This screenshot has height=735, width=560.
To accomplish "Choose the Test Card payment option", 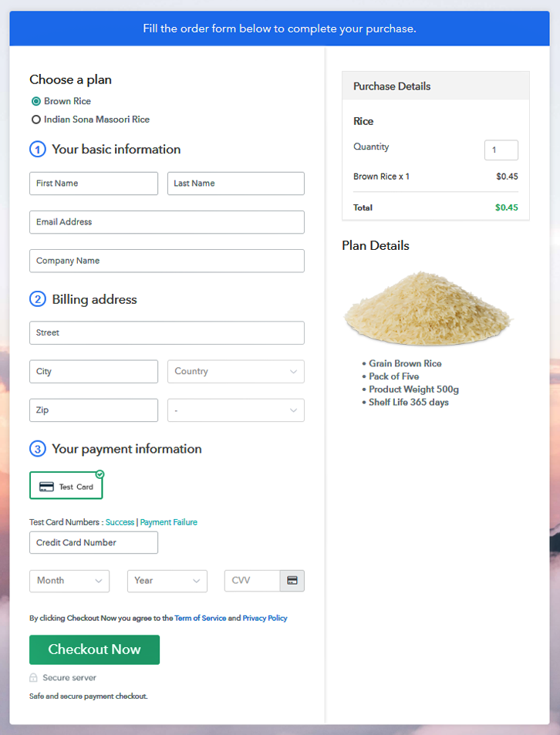I will click(x=66, y=486).
